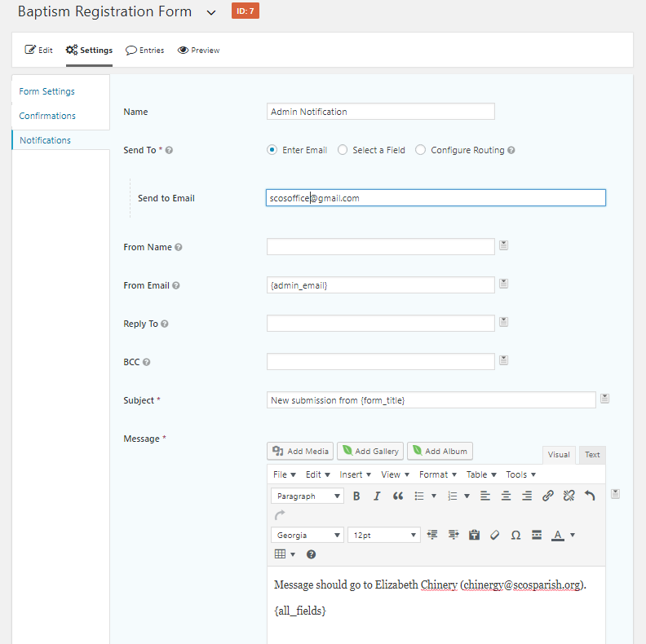This screenshot has height=644, width=646.
Task: Open the Confirmations settings section
Action: (x=47, y=116)
